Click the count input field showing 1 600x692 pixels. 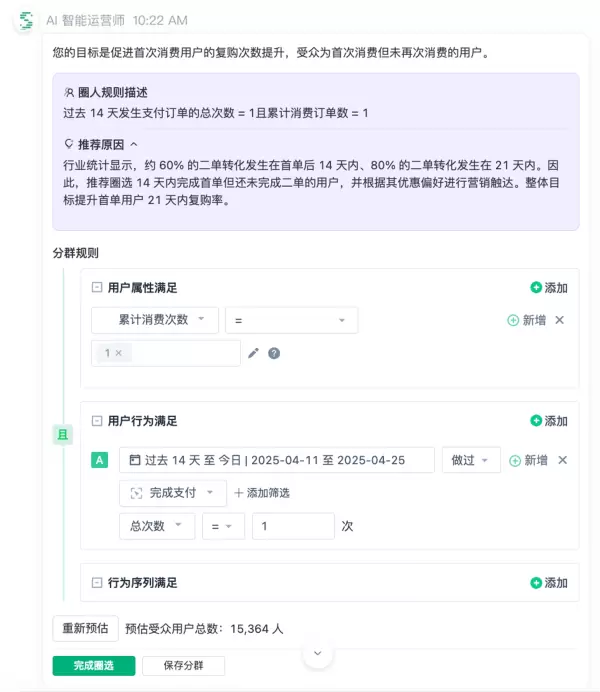point(292,526)
